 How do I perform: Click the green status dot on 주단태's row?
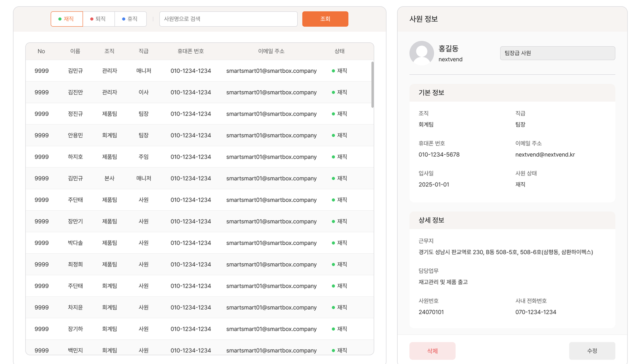click(333, 200)
